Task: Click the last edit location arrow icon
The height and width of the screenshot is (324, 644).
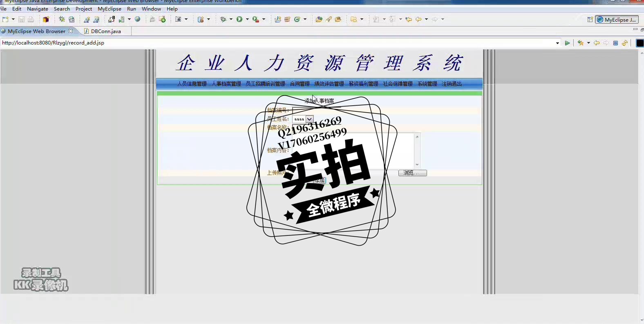Action: 409,19
